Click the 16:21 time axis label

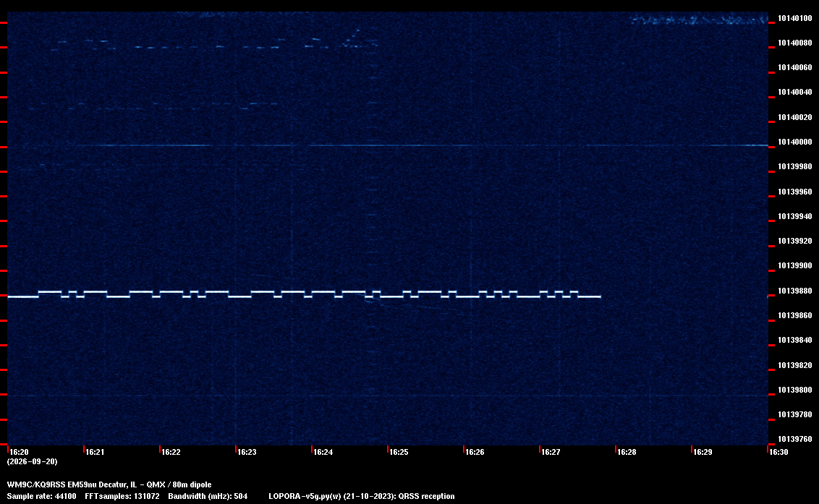pyautogui.click(x=95, y=452)
